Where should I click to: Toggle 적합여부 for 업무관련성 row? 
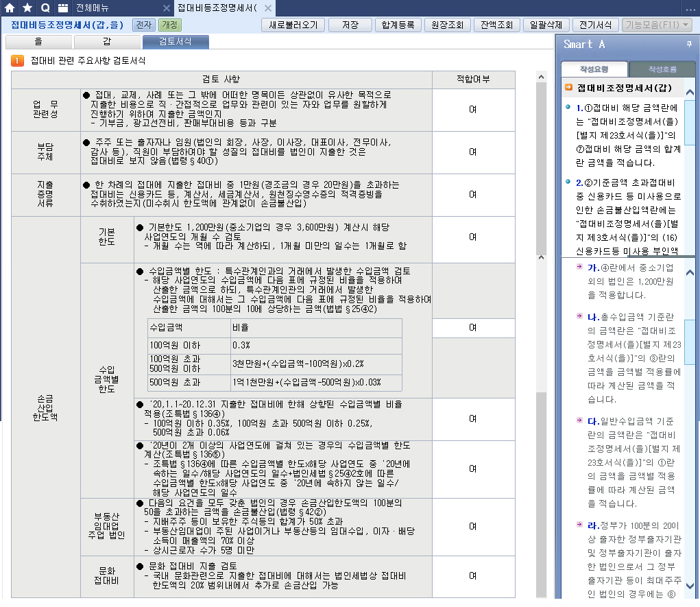click(x=473, y=110)
